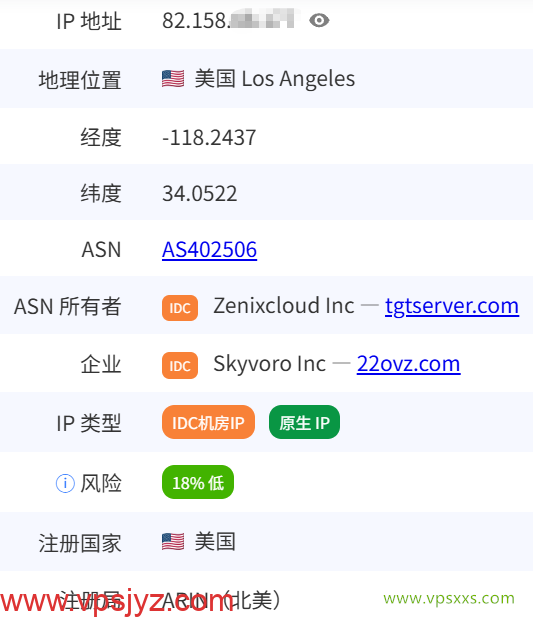The image size is (533, 617).
Task: Select the longitude value -118.2437
Action: [x=209, y=137]
